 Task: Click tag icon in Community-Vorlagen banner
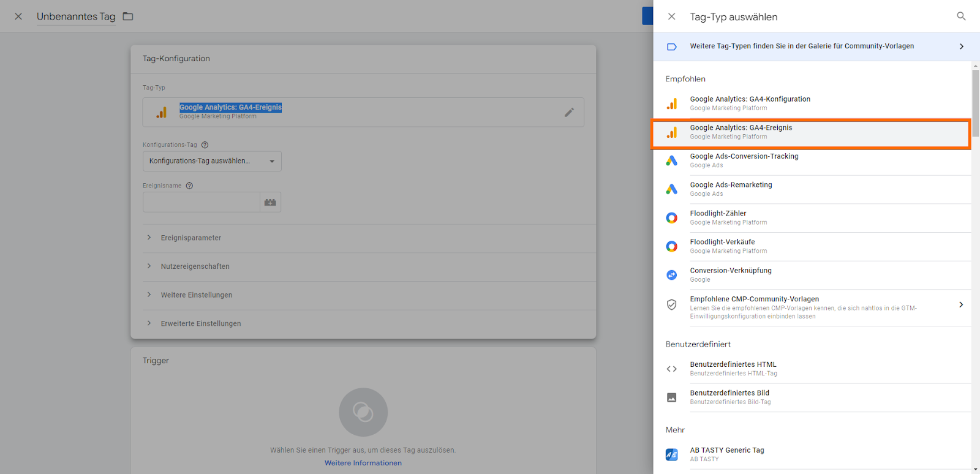point(672,47)
